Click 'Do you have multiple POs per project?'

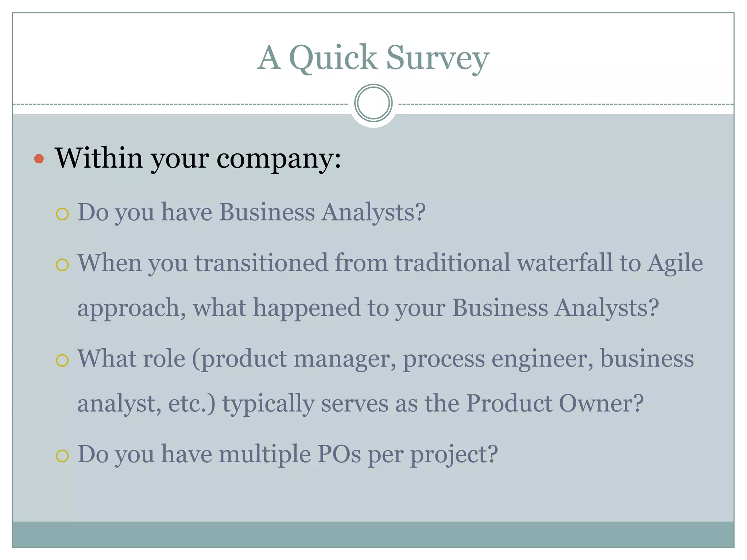click(287, 454)
